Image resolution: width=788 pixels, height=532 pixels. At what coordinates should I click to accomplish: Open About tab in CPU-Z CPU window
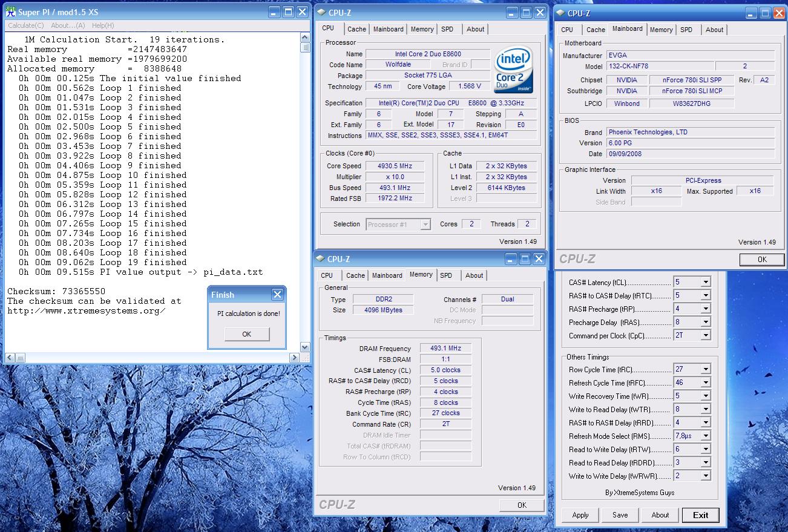(476, 29)
